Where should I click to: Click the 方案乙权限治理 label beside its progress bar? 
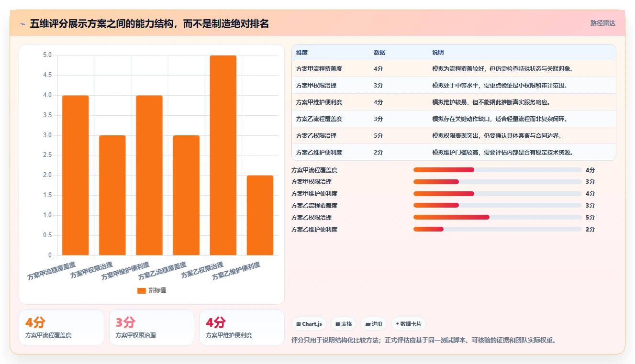point(312,218)
